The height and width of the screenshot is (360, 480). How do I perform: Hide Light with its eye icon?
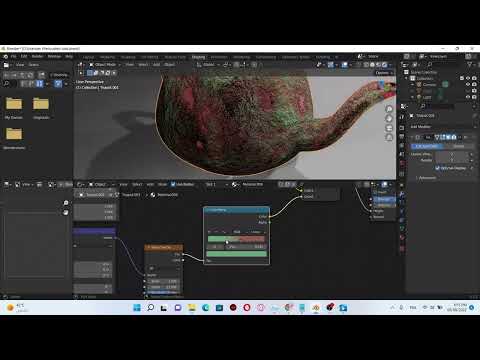pyautogui.click(x=468, y=97)
